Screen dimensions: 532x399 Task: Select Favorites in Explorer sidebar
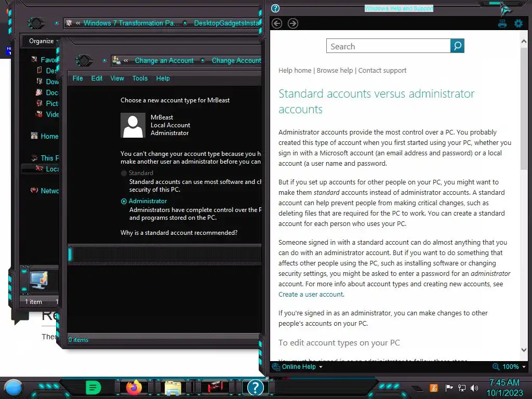pos(45,60)
